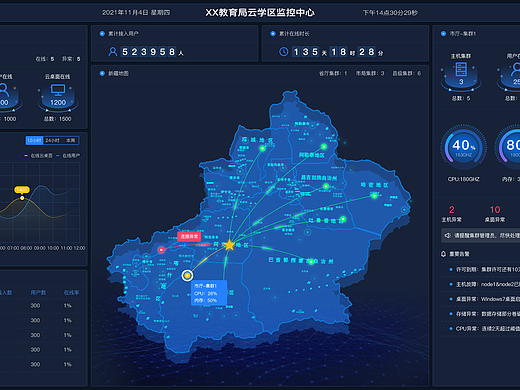Click the green node near 昌吉回族自治州
Screen dimensions: 520x390
[326, 186]
